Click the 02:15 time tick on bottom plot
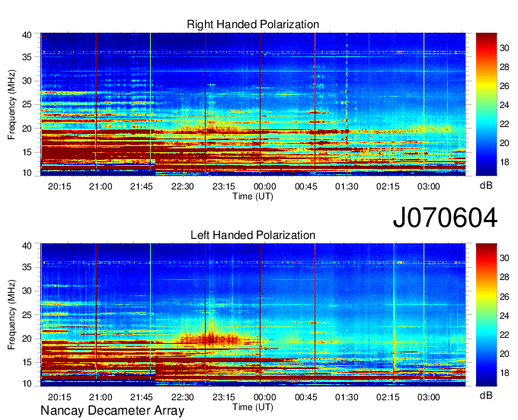Viewport: 518px width, 420px height. [x=388, y=397]
